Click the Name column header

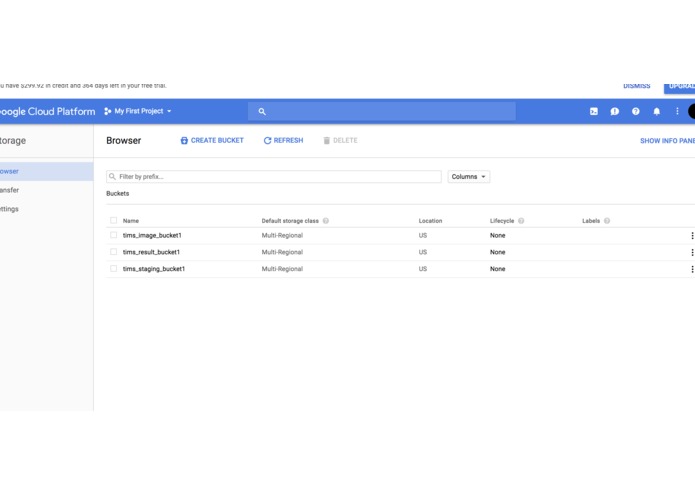[131, 221]
